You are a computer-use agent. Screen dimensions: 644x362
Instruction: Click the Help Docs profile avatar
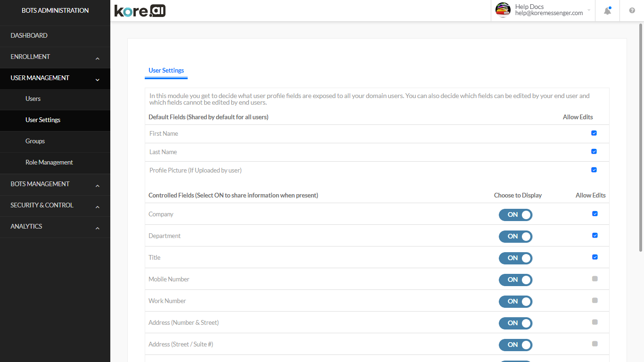point(503,10)
